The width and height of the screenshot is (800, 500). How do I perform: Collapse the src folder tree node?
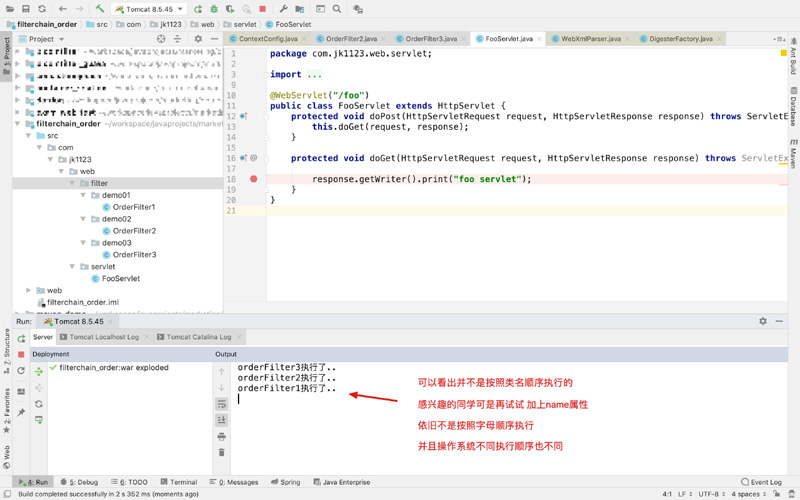[x=29, y=136]
